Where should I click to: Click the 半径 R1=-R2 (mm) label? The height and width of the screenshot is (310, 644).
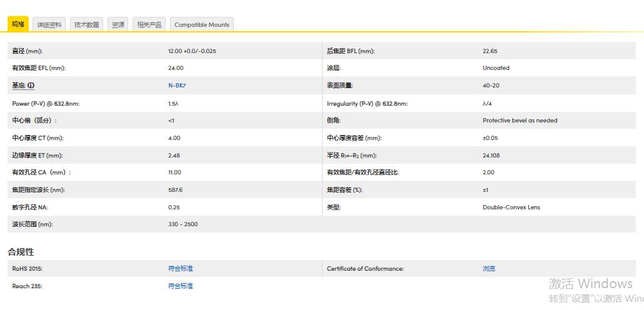[x=352, y=156]
